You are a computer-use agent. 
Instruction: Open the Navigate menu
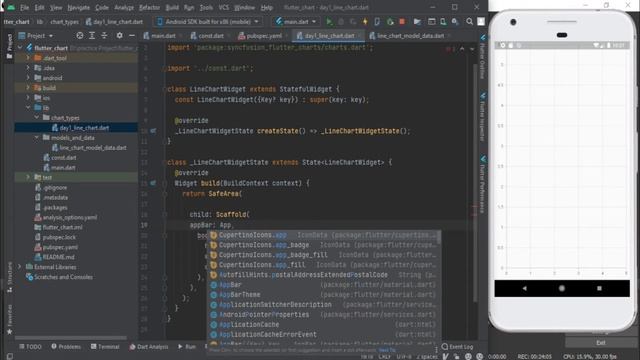[x=78, y=7]
